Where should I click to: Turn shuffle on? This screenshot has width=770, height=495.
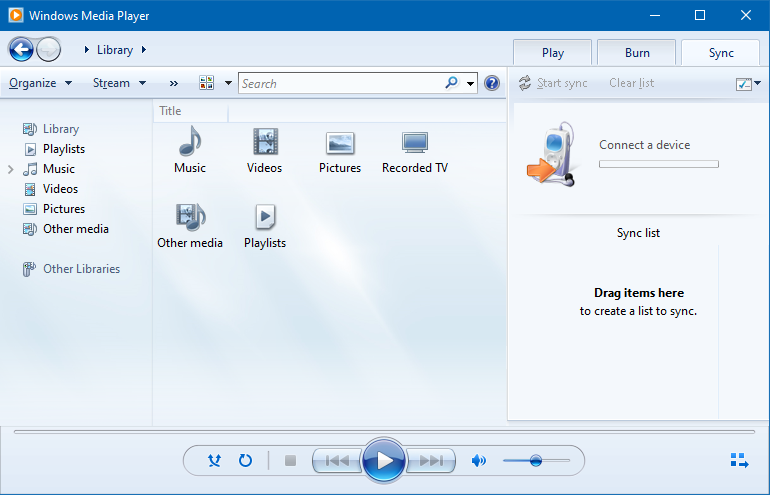[x=214, y=461]
